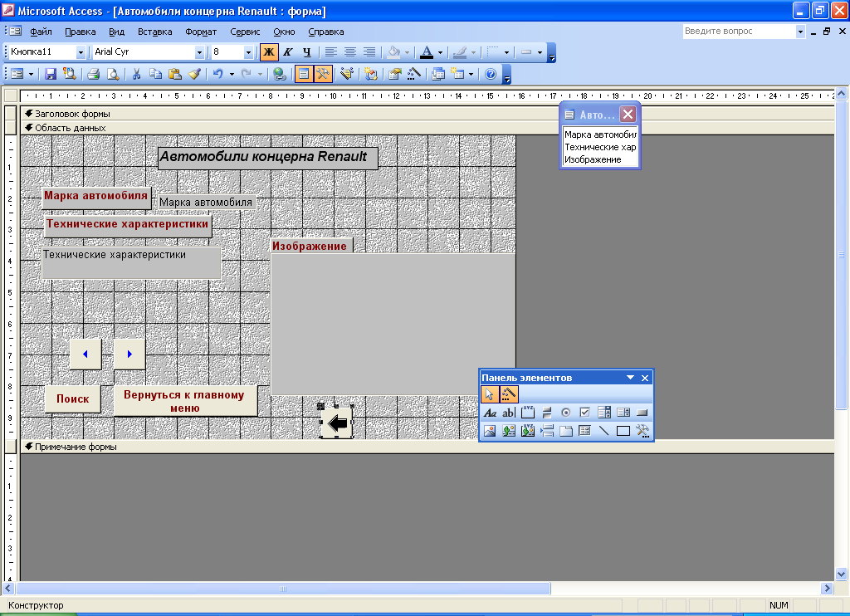Image resolution: width=850 pixels, height=616 pixels.
Task: Click the Paste clipboard icon
Action: point(174,74)
